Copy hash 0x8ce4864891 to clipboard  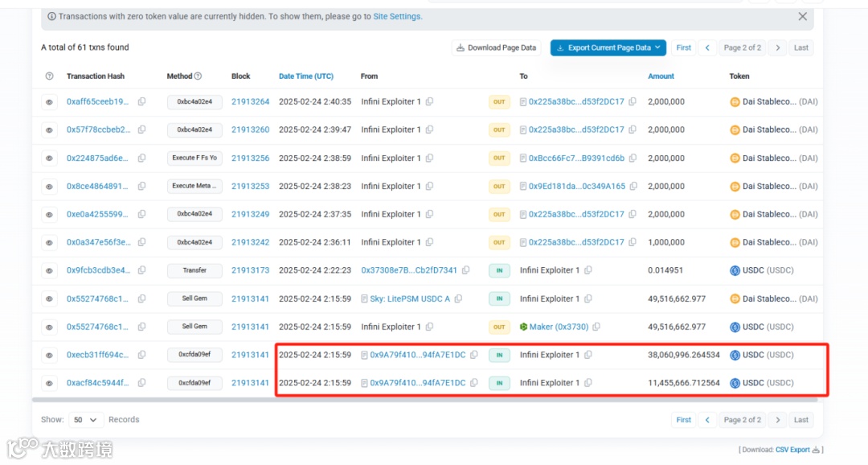141,186
